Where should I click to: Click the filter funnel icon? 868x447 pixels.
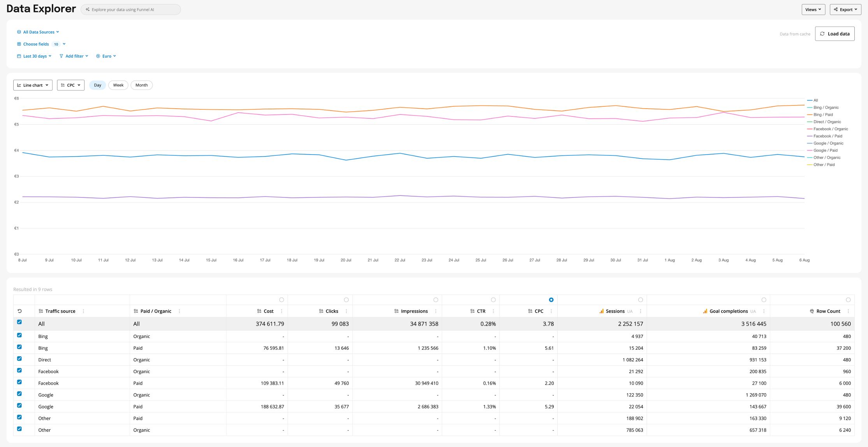click(x=61, y=56)
